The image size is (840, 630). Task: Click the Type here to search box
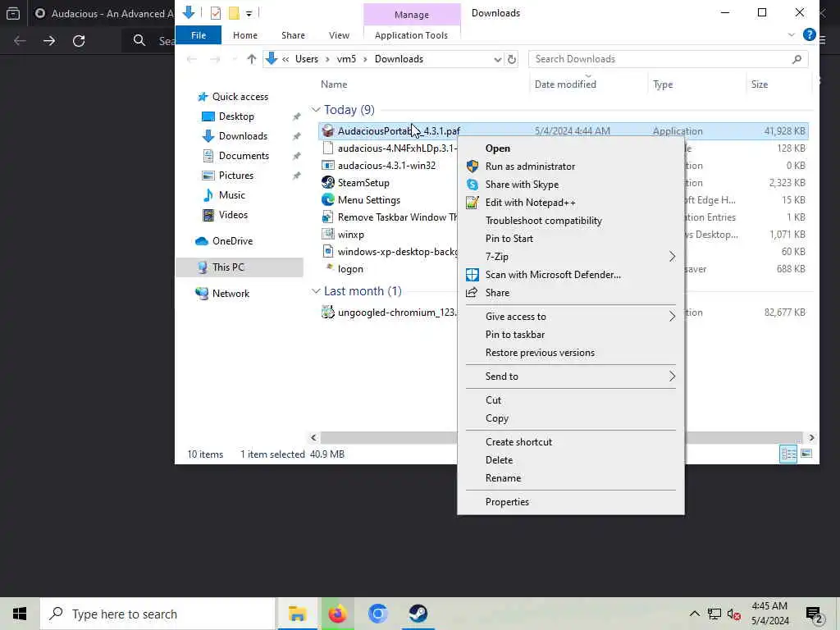pyautogui.click(x=157, y=614)
